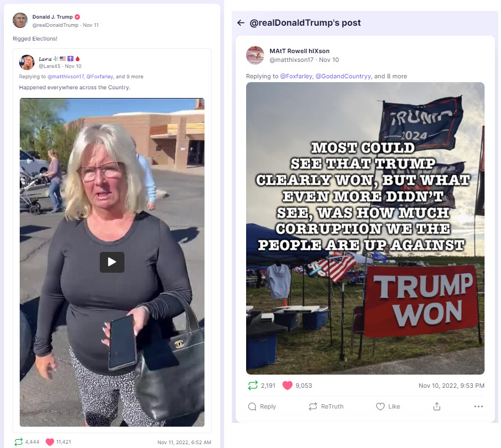Click the green ReTruth icon showing 4,444
This screenshot has width=501, height=448.
(19, 442)
